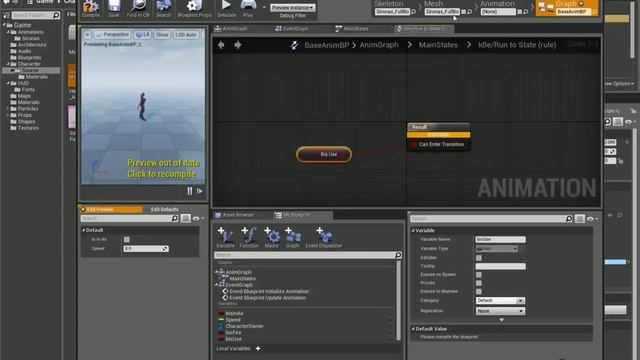The width and height of the screenshot is (640, 360).
Task: Toggle Expose on Spawn checkbox
Action: point(479,275)
